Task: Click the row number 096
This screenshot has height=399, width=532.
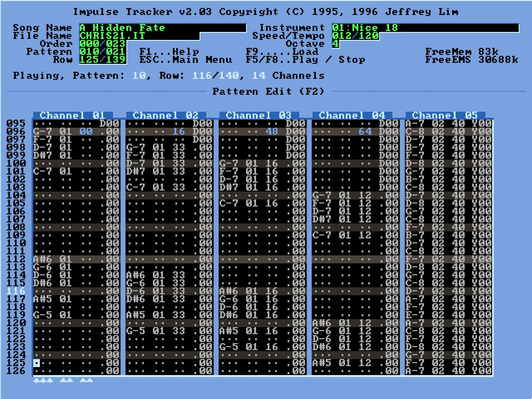Action: 16,132
